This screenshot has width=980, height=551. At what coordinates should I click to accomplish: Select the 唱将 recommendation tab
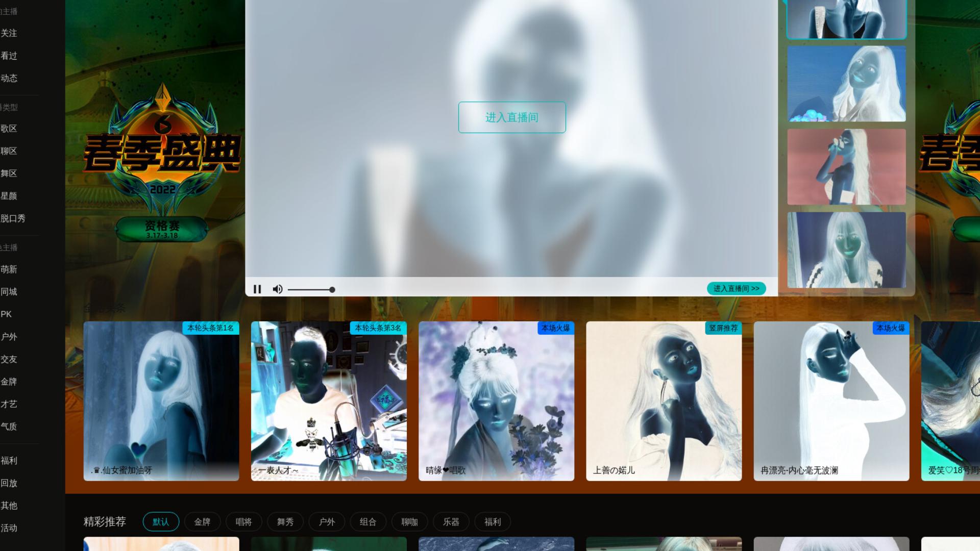tap(243, 522)
